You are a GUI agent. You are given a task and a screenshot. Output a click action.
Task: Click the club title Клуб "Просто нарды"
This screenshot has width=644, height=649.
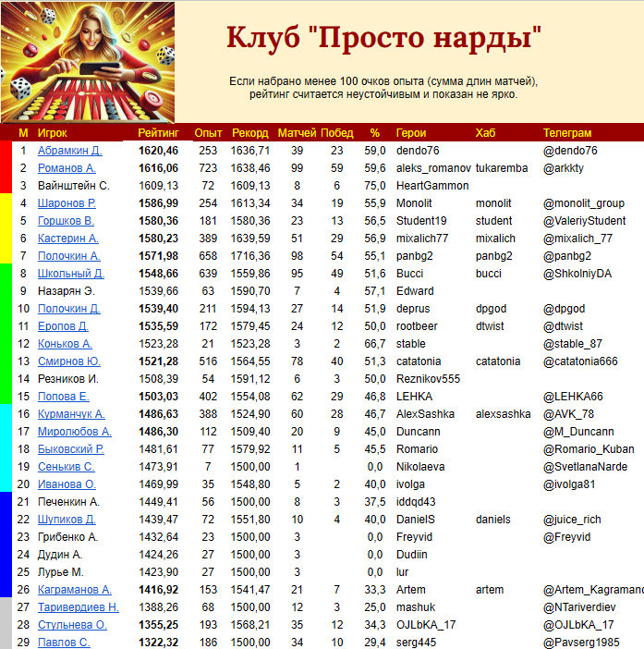[383, 38]
